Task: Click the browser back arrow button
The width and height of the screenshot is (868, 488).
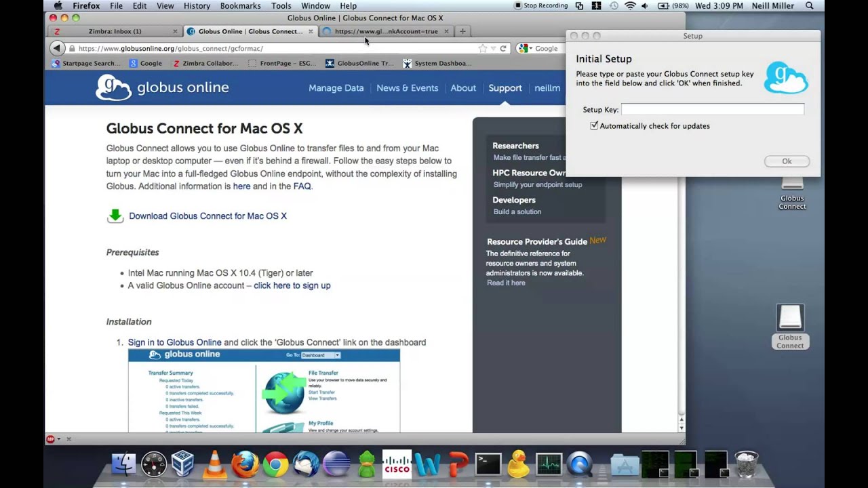Action: (x=57, y=48)
